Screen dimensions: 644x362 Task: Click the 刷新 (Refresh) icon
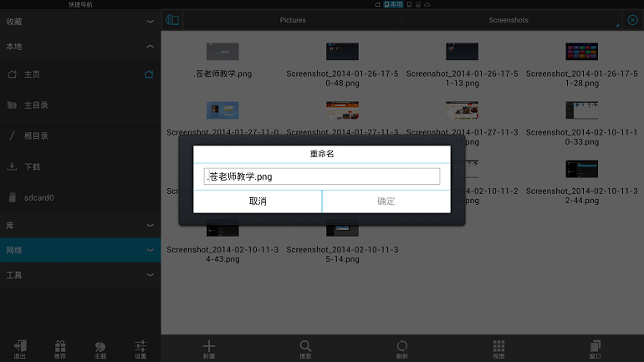click(x=402, y=347)
